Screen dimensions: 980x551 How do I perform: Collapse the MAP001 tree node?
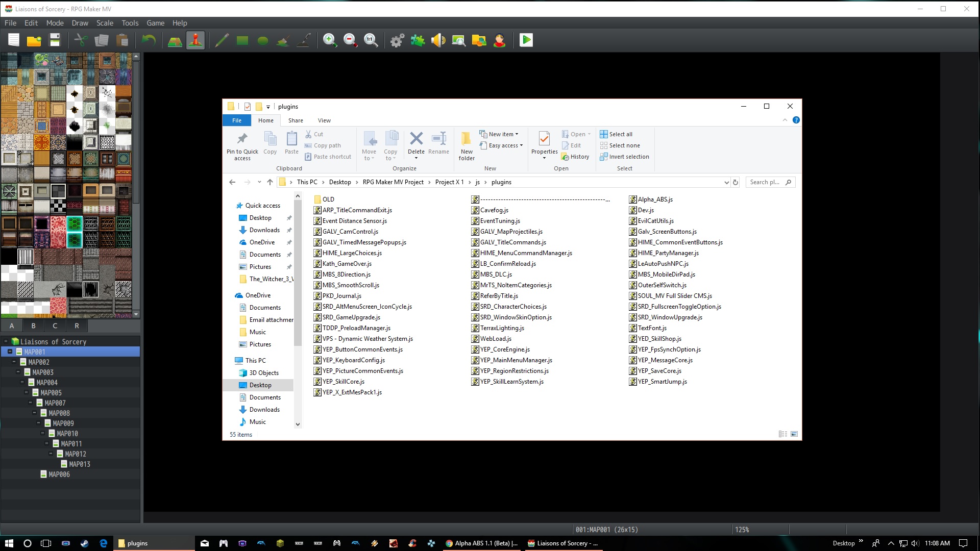tap(10, 352)
